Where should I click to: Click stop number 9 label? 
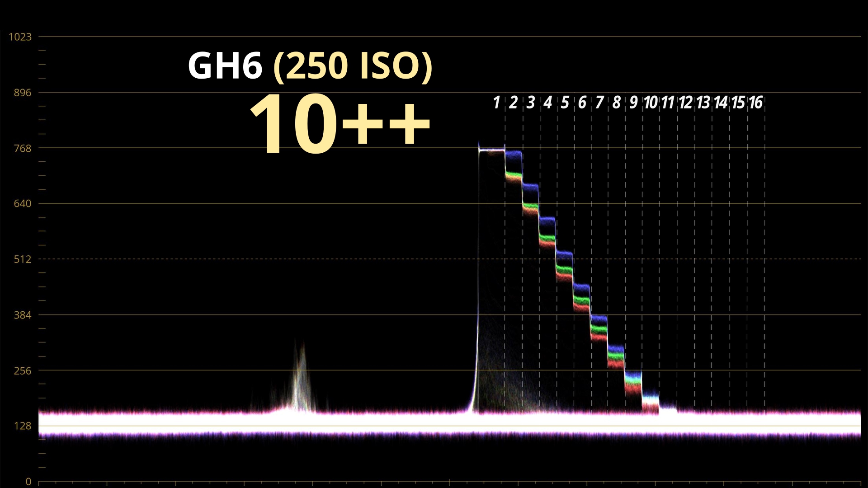(x=634, y=103)
